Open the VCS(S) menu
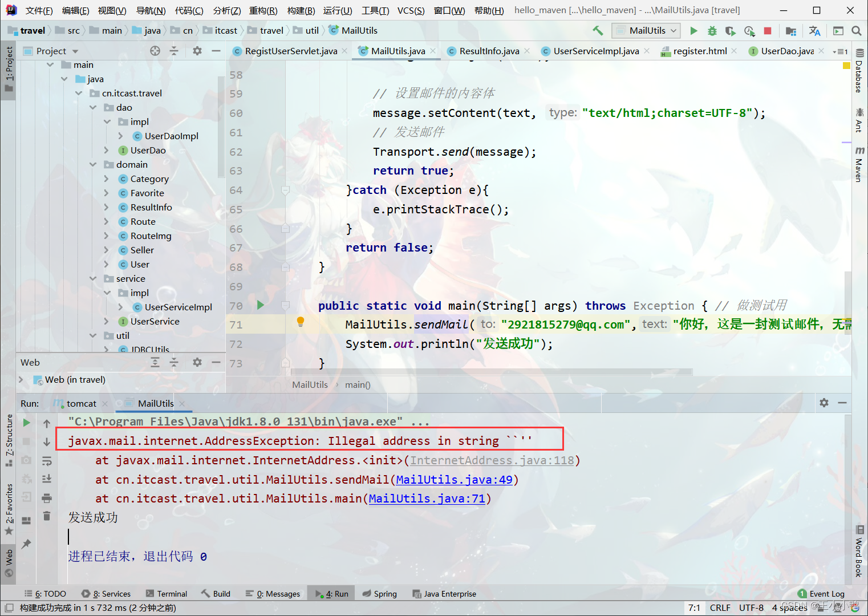The image size is (868, 616). 411,10
